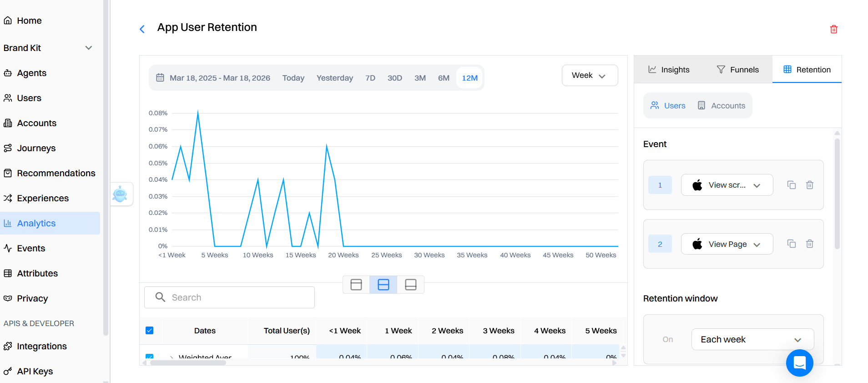The height and width of the screenshot is (383, 868).
Task: Set date range to Today
Action: (x=293, y=78)
